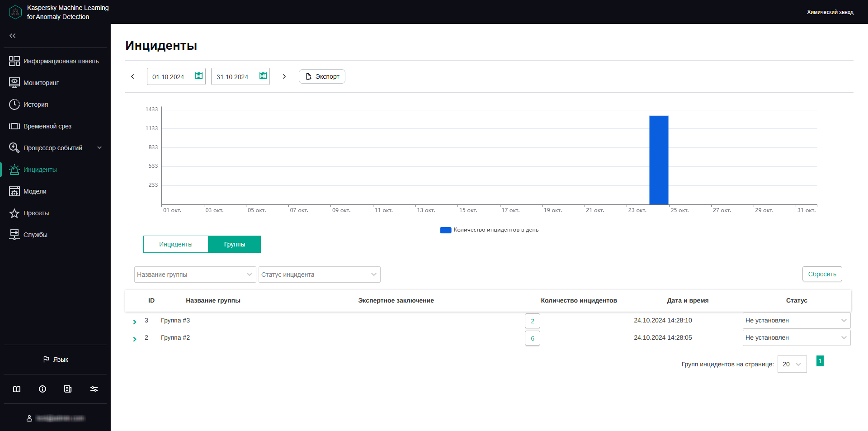Click the documentation book icon at bottom
This screenshot has height=431, width=868.
pos(16,389)
